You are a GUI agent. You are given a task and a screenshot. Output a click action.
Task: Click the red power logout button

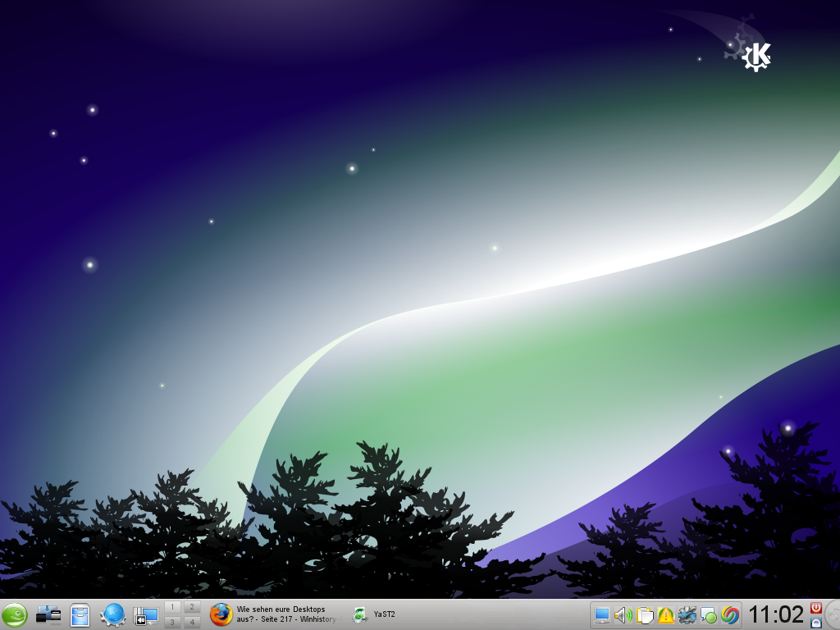pyautogui.click(x=816, y=607)
